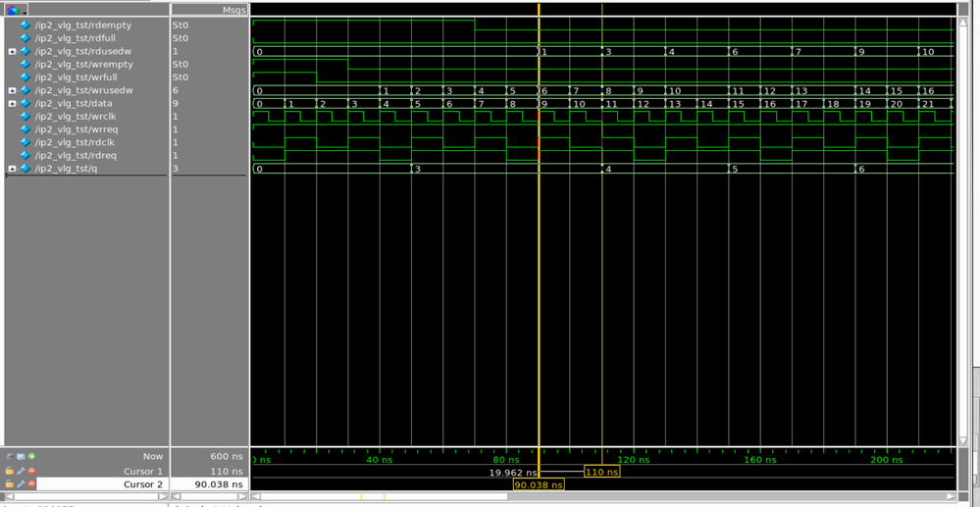Viewport: 980px width, 507px height.
Task: Select the Cursor 1 name label
Action: click(143, 472)
